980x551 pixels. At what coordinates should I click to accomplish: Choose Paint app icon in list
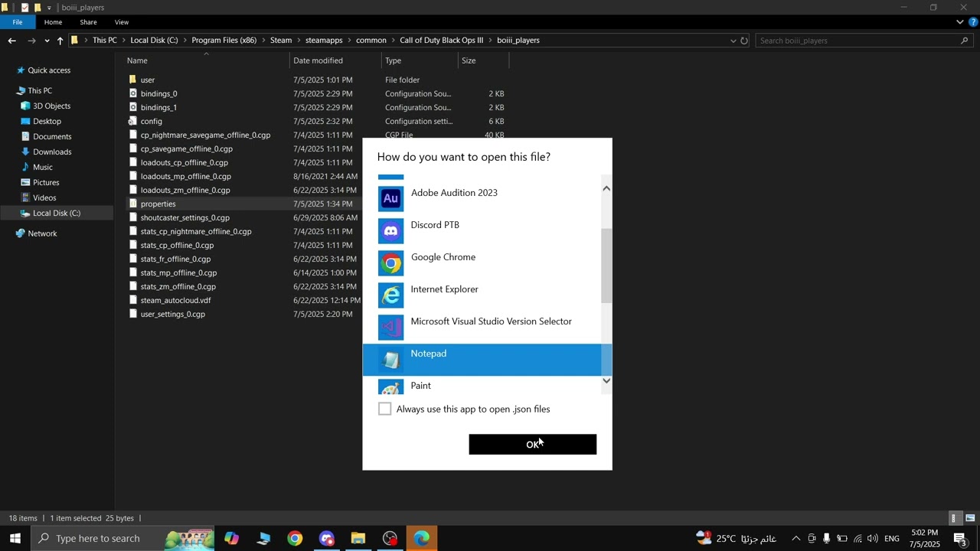[x=390, y=387]
